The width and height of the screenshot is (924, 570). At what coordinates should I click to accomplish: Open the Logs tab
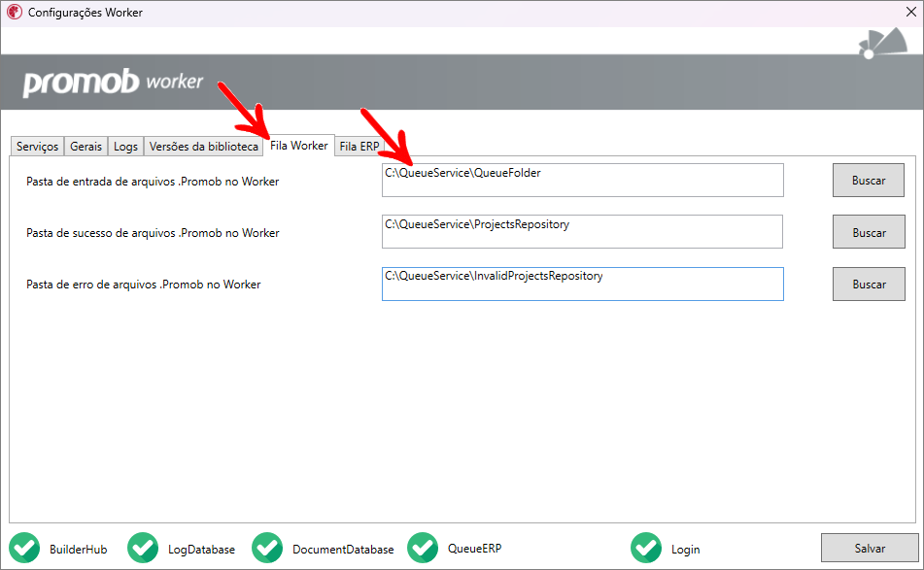coord(125,146)
